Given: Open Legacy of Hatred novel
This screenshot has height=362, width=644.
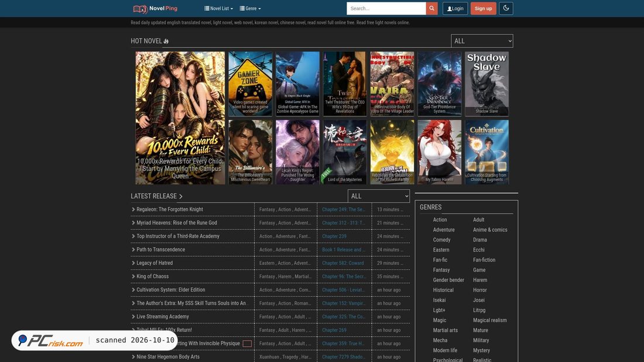Looking at the screenshot, I should pos(155,263).
